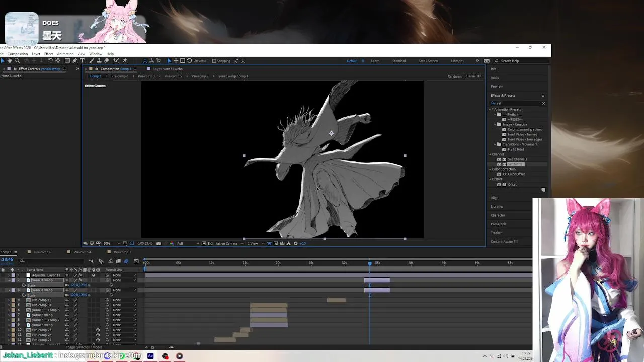644x362 pixels.
Task: Open the Animation menu
Action: [x=65, y=54]
